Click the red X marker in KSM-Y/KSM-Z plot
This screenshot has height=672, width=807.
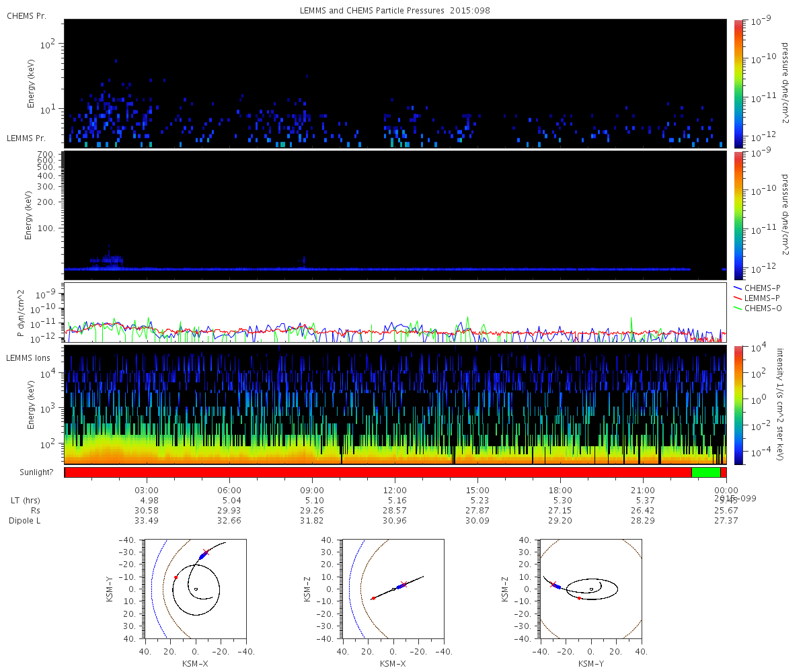553,585
